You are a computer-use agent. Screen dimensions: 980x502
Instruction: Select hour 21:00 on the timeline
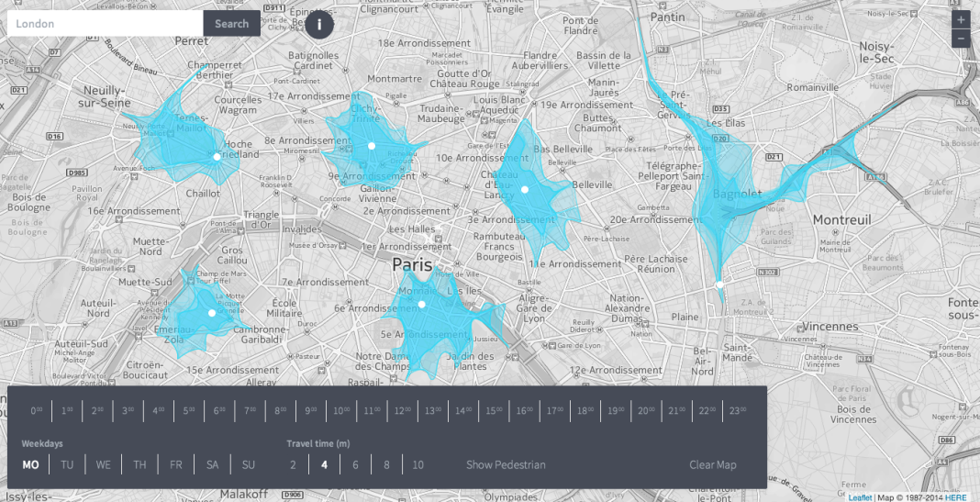(x=677, y=411)
